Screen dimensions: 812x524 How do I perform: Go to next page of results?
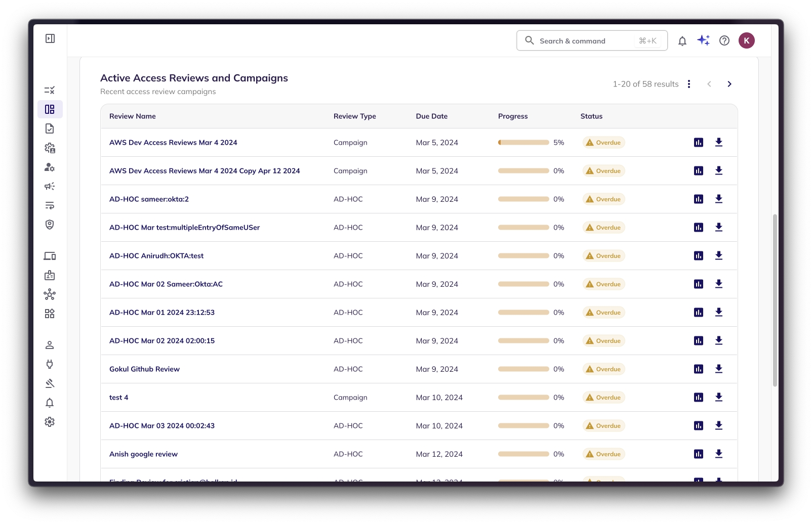click(729, 84)
